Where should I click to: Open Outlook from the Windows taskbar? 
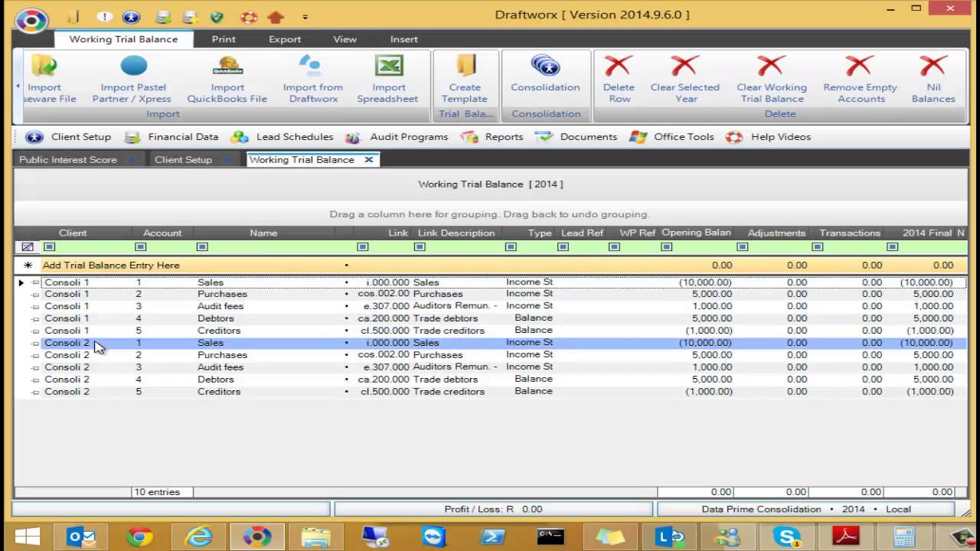click(x=80, y=536)
